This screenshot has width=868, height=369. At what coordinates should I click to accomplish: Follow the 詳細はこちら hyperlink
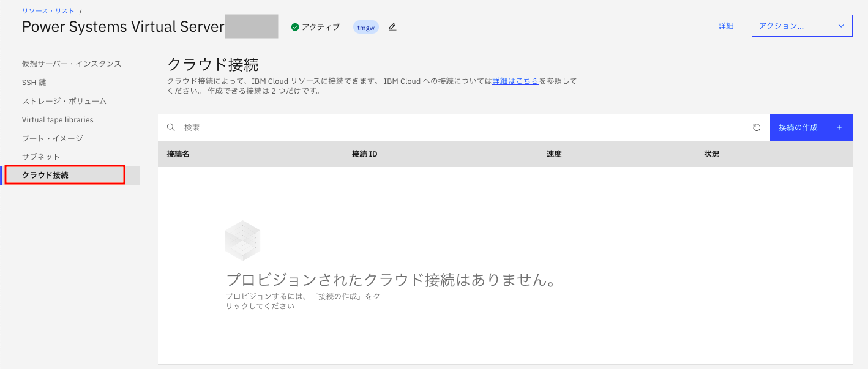tap(515, 81)
